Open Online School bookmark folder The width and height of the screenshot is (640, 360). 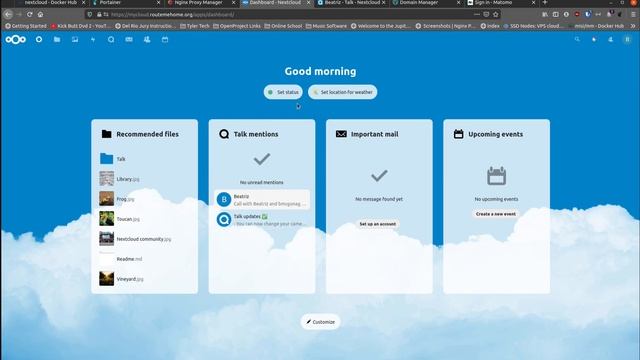tap(283, 26)
